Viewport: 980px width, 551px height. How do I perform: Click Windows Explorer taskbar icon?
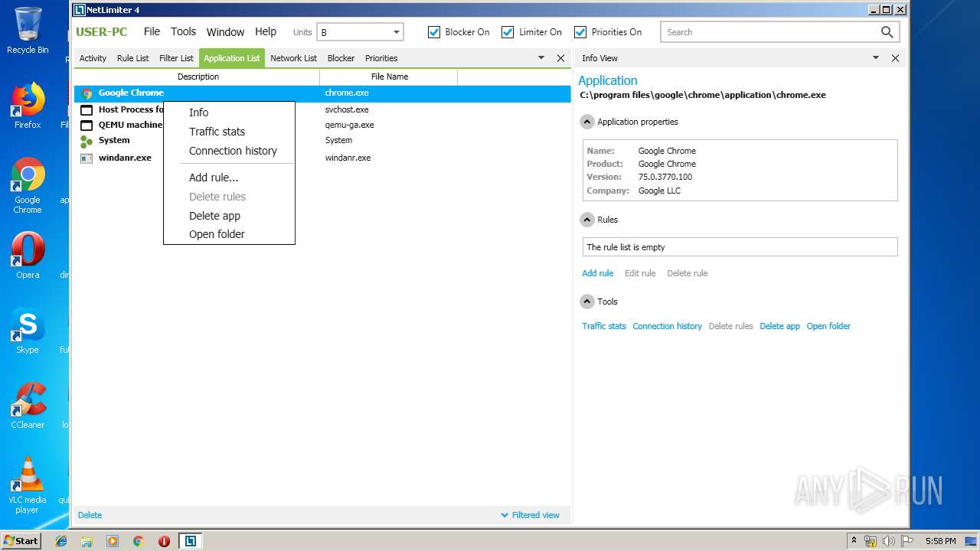coord(87,541)
